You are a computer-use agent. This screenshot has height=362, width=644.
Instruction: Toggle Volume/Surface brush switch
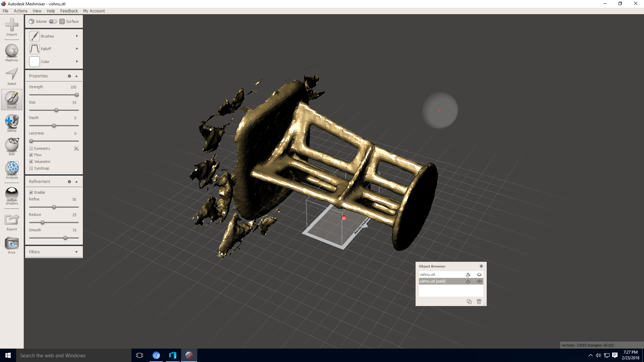click(53, 21)
